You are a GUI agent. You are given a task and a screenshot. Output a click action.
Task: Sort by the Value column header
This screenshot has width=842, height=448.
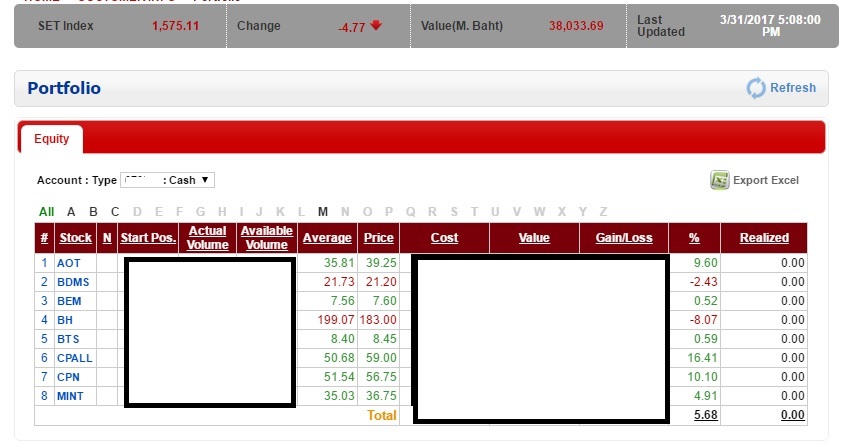(x=534, y=238)
